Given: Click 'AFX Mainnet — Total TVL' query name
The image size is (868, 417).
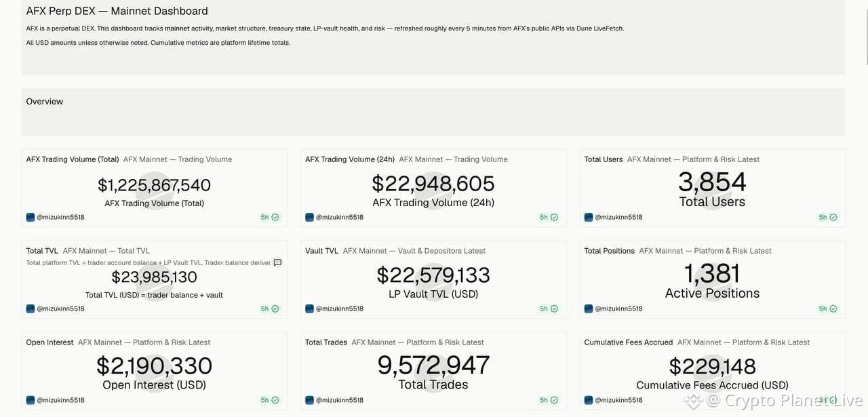Looking at the screenshot, I should (106, 251).
